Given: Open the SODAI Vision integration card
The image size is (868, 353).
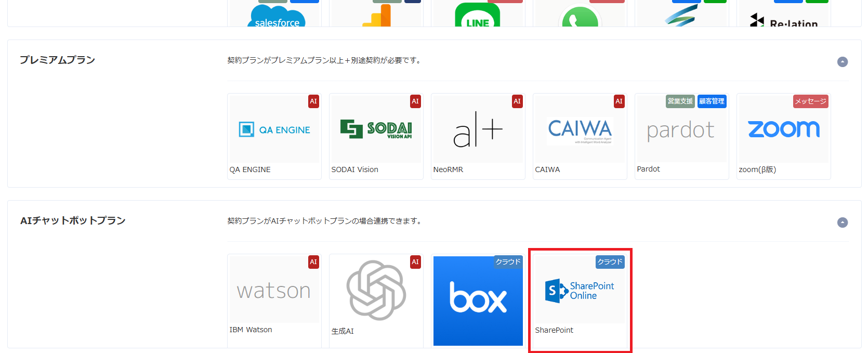Looking at the screenshot, I should click(376, 137).
